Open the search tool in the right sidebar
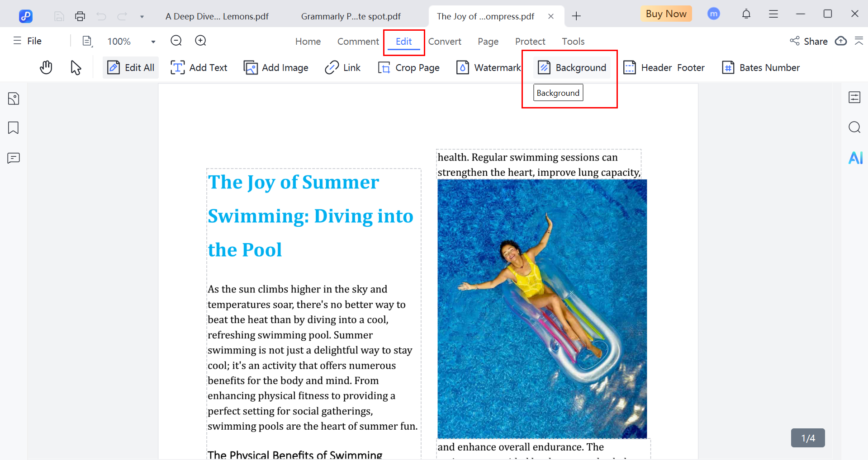868x460 pixels. click(x=854, y=127)
